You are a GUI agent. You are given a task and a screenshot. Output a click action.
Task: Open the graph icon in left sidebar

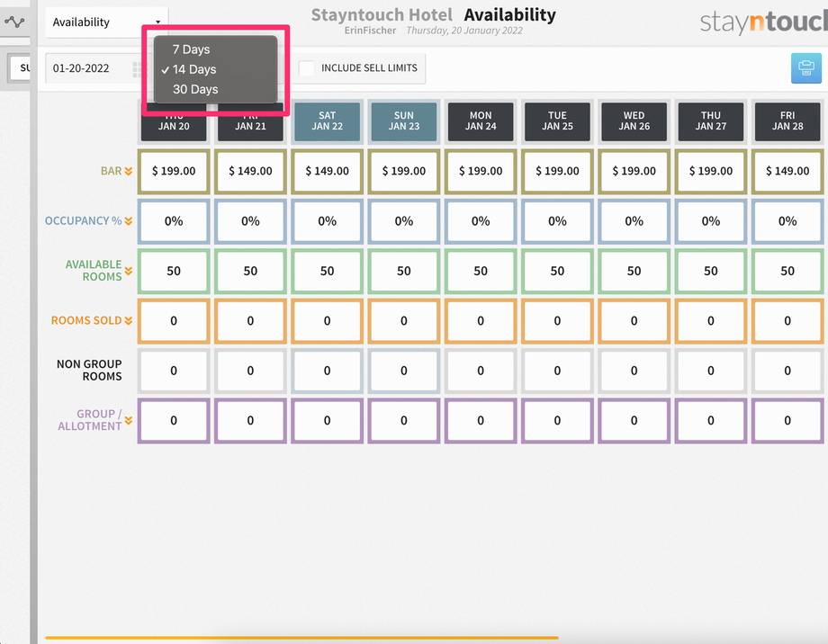click(14, 22)
